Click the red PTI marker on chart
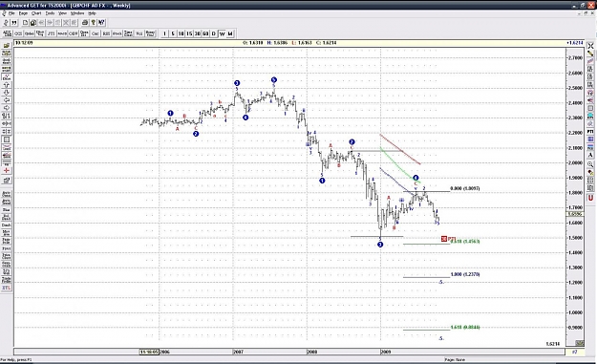This screenshot has width=597, height=364. [x=444, y=239]
